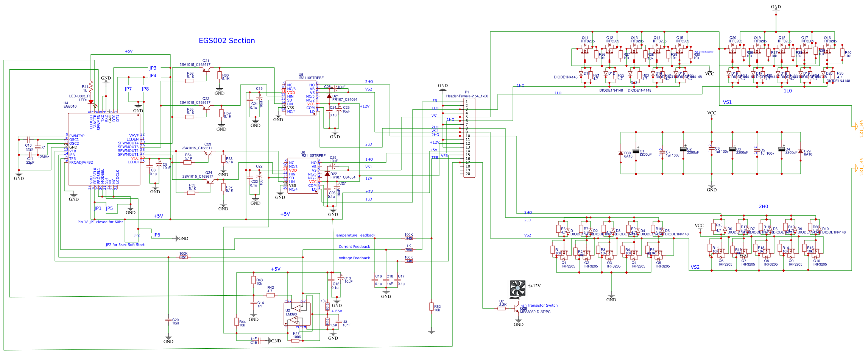This screenshot has height=354, width=868.
Task: Select the C20 10nF capacitor symbol
Action: (168, 320)
